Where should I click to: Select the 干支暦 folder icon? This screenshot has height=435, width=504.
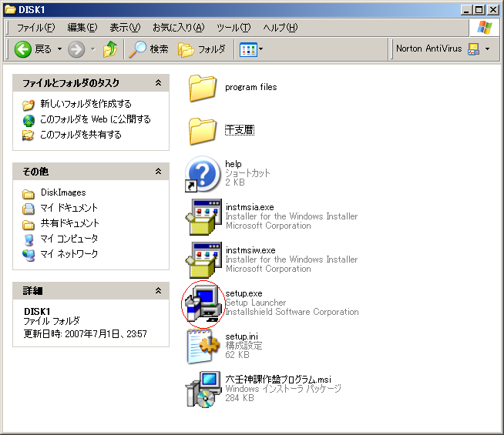pyautogui.click(x=203, y=131)
